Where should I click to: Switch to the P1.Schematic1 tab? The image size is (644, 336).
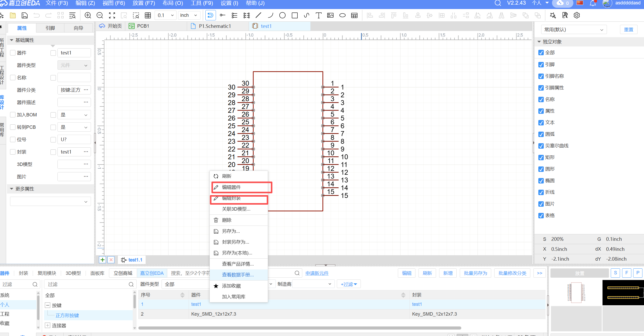click(x=215, y=26)
